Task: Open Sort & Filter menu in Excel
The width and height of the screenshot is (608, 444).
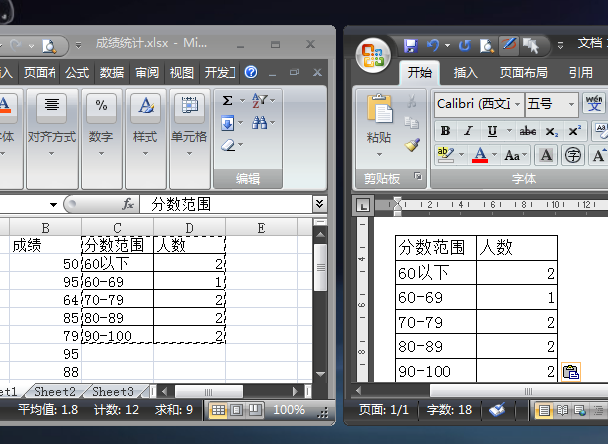Action: tap(263, 100)
